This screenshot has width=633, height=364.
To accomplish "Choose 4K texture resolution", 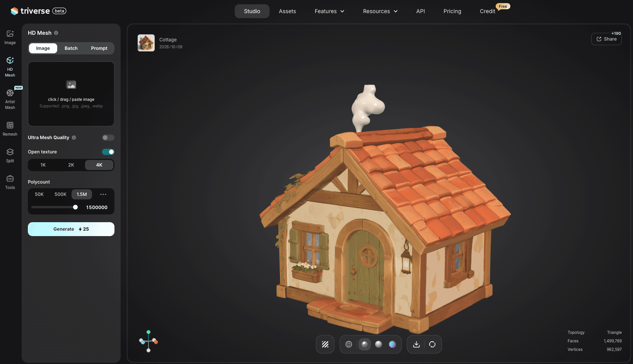I will (99, 165).
